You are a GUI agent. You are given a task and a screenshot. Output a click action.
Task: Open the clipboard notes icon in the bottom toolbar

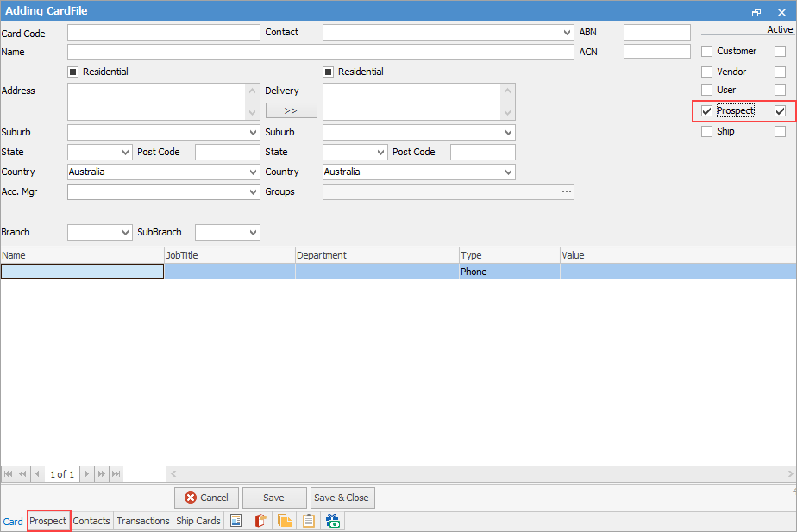click(x=308, y=521)
